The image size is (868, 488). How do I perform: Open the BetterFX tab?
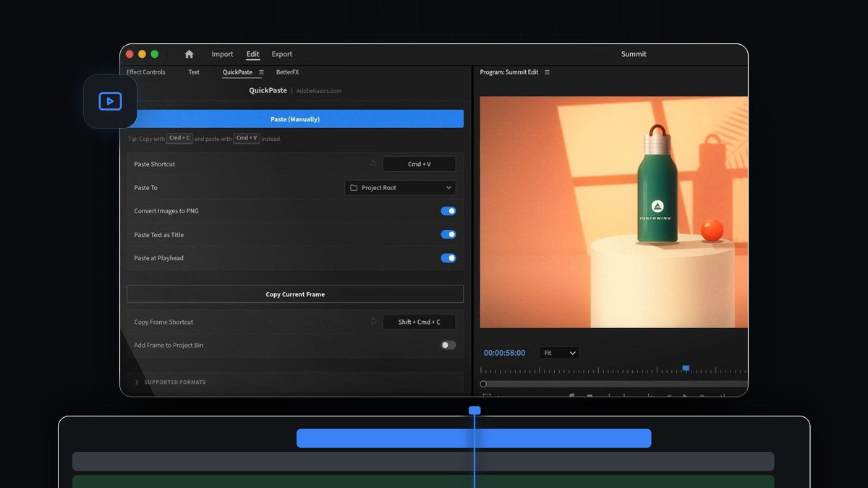(287, 72)
